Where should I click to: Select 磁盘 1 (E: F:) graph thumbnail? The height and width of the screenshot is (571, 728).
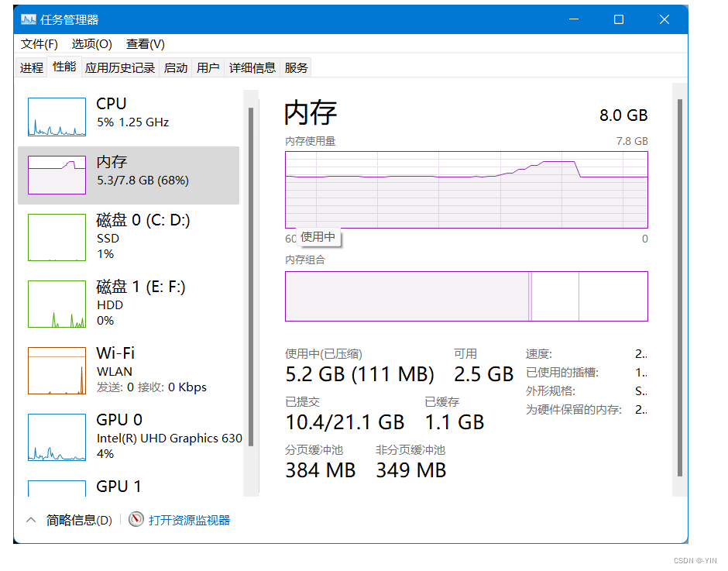coord(57,304)
